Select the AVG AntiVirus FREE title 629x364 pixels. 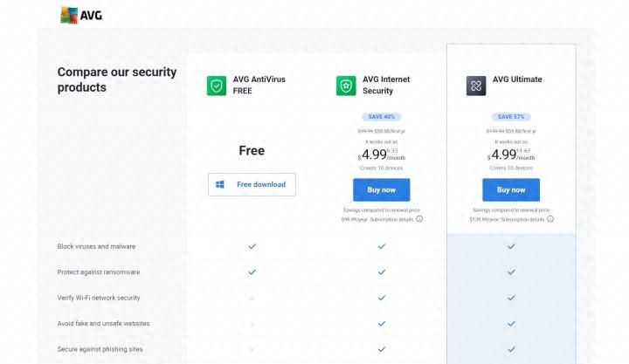click(259, 85)
